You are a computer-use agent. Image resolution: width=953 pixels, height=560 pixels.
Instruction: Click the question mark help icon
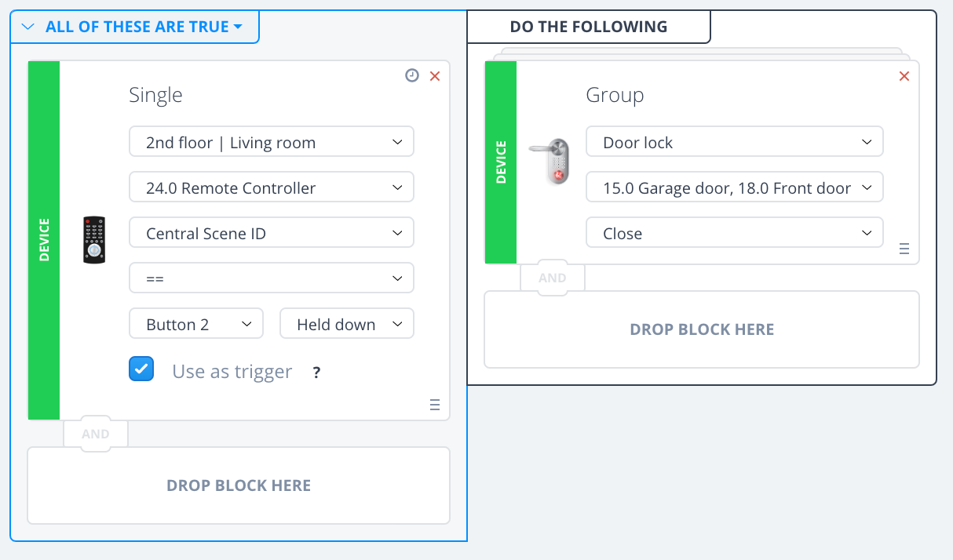316,373
